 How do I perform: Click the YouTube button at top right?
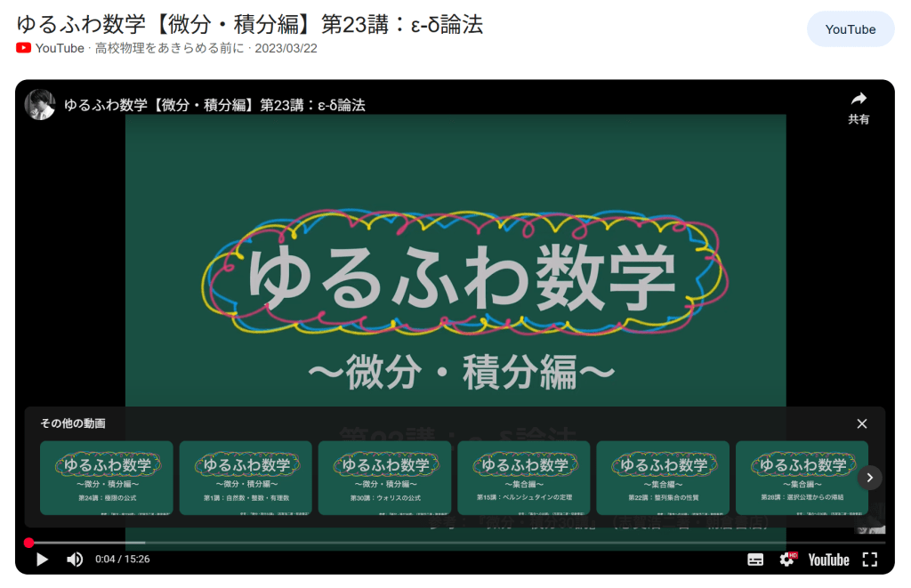[x=850, y=29]
